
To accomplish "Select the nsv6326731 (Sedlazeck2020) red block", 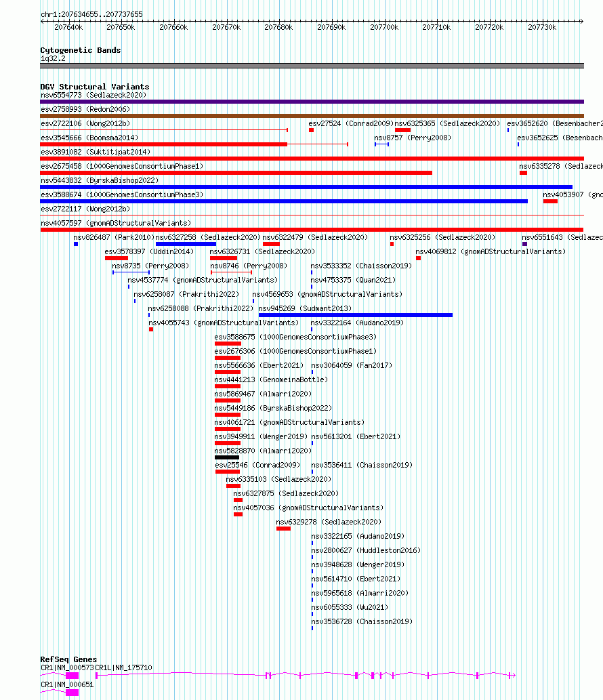I will click(224, 258).
